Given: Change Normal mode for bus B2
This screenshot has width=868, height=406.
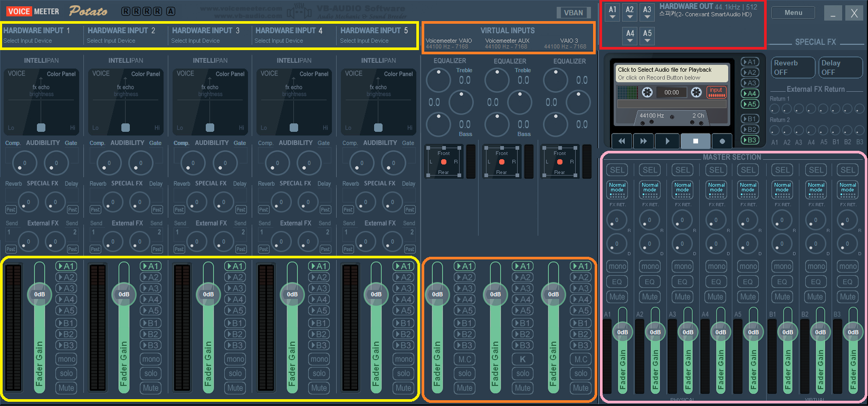Looking at the screenshot, I should point(816,190).
